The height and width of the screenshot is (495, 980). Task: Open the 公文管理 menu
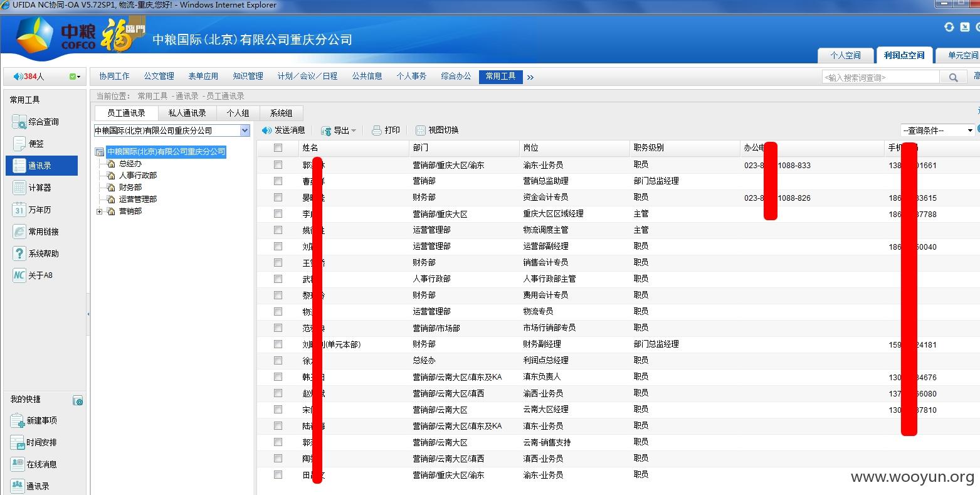point(159,77)
